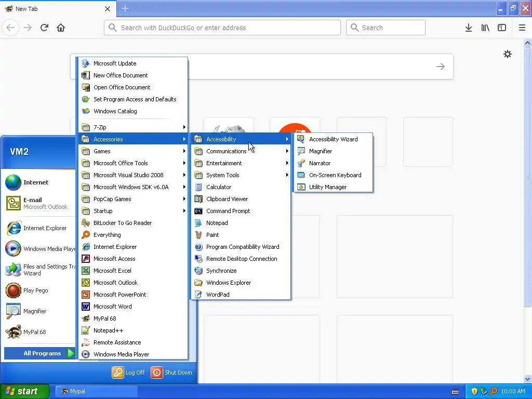Click the Accessories menu folder
532x399 pixels.
(133, 139)
